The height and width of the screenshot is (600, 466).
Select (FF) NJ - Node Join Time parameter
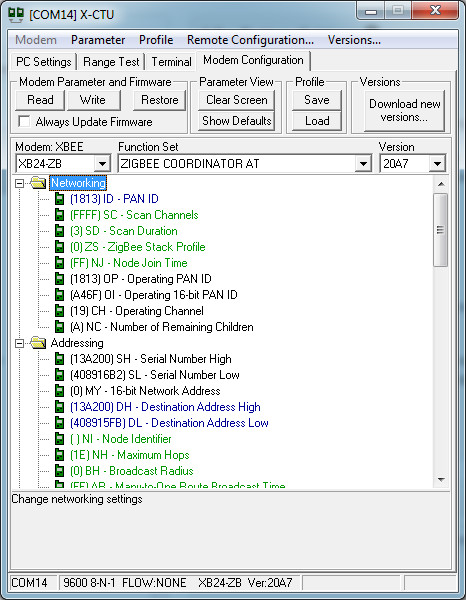tap(129, 263)
